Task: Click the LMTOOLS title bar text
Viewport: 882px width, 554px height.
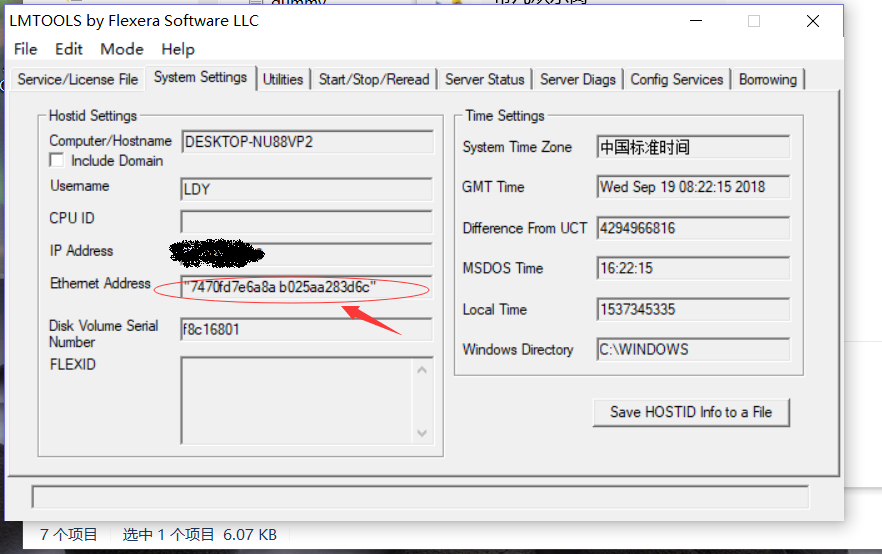Action: (134, 21)
